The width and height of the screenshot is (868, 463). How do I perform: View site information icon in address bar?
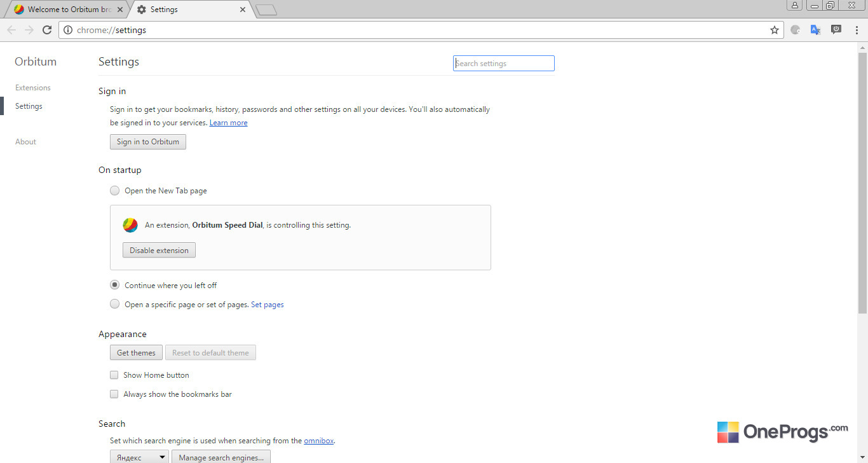[68, 30]
